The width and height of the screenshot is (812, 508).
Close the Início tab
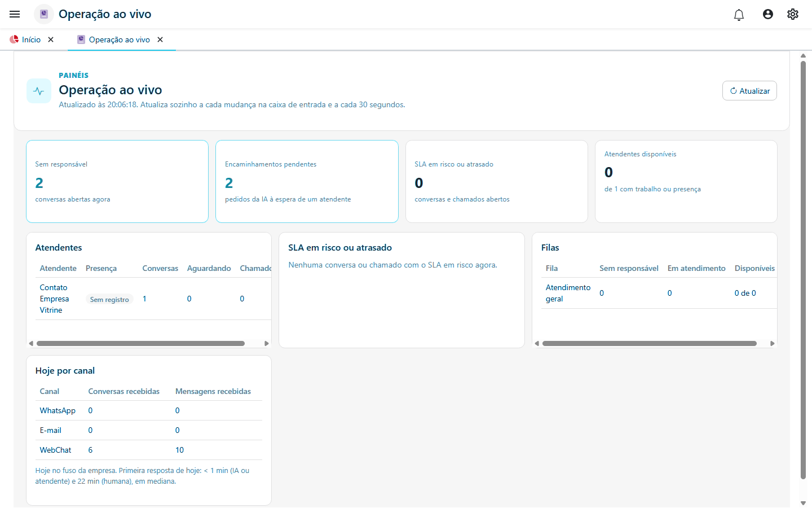pos(51,40)
